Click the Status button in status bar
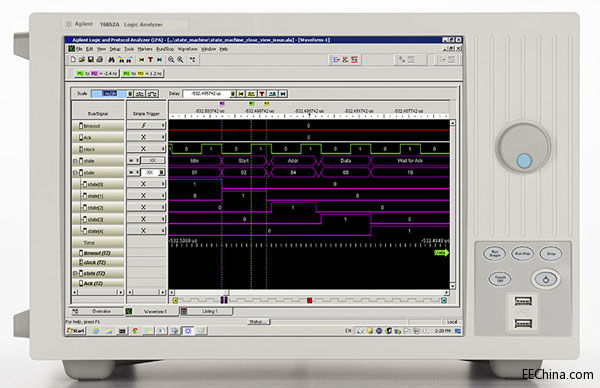The width and height of the screenshot is (600, 388). pyautogui.click(x=258, y=322)
